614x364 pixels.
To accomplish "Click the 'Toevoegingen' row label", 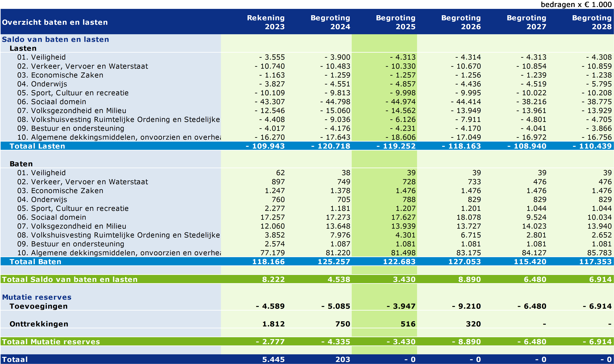I will (x=39, y=306).
